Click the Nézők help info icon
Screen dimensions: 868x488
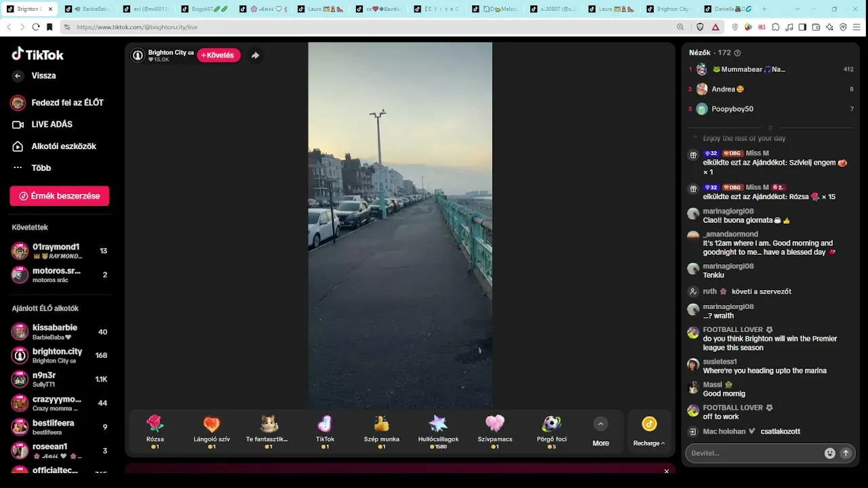(738, 53)
